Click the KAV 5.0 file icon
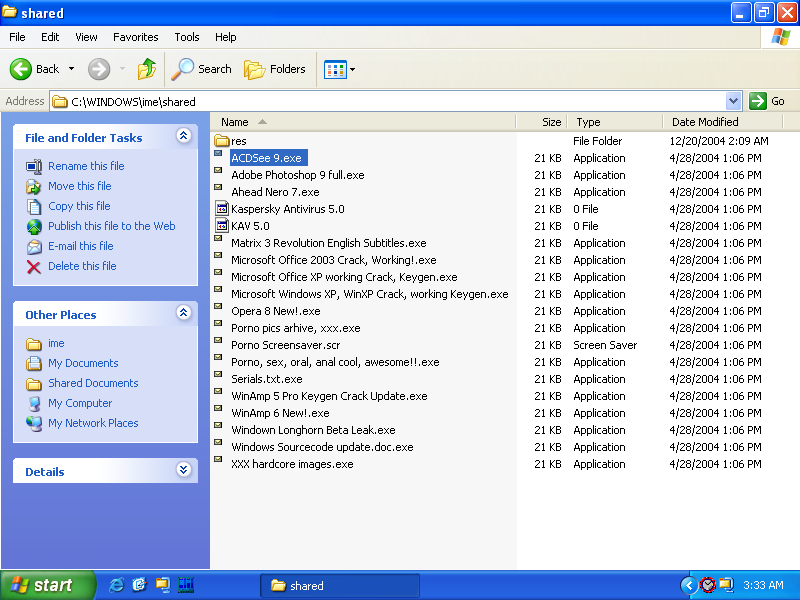This screenshot has height=600, width=800. coord(222,226)
